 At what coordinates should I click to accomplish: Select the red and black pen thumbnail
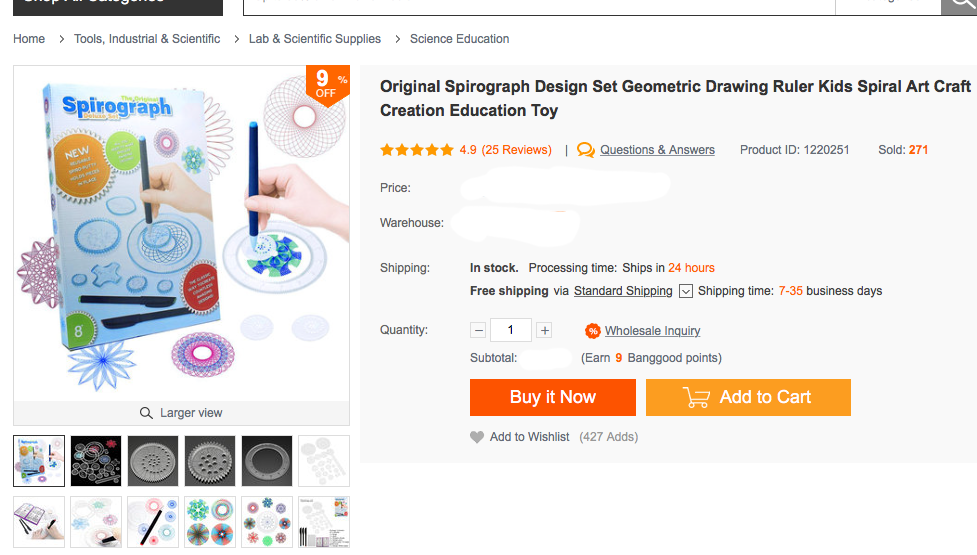click(x=153, y=521)
